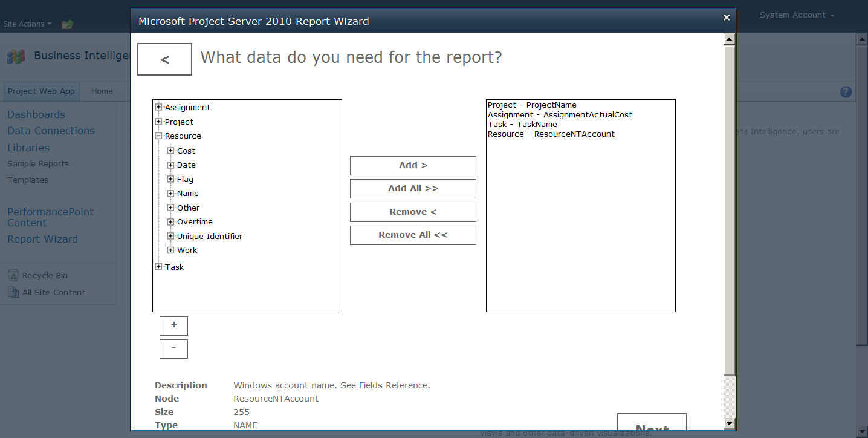Open the Libraries link

tap(28, 148)
